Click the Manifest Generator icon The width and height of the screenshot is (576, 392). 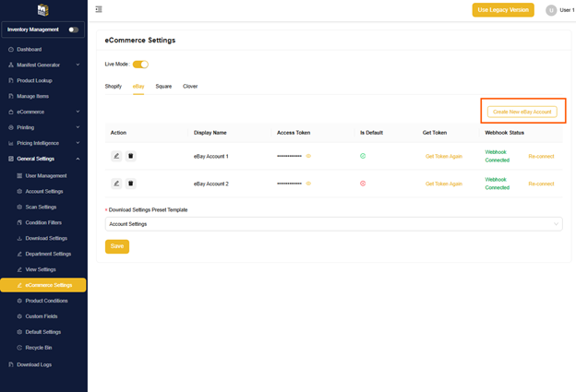click(x=11, y=65)
